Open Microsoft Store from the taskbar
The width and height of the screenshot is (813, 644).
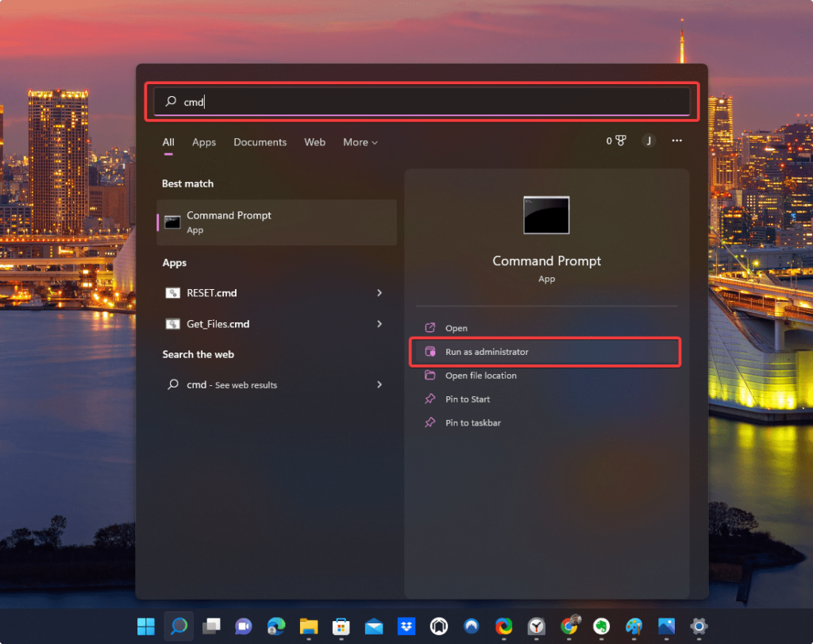(x=341, y=626)
